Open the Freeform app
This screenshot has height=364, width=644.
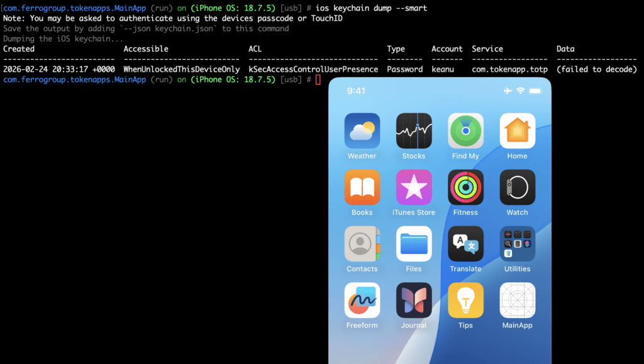click(362, 301)
